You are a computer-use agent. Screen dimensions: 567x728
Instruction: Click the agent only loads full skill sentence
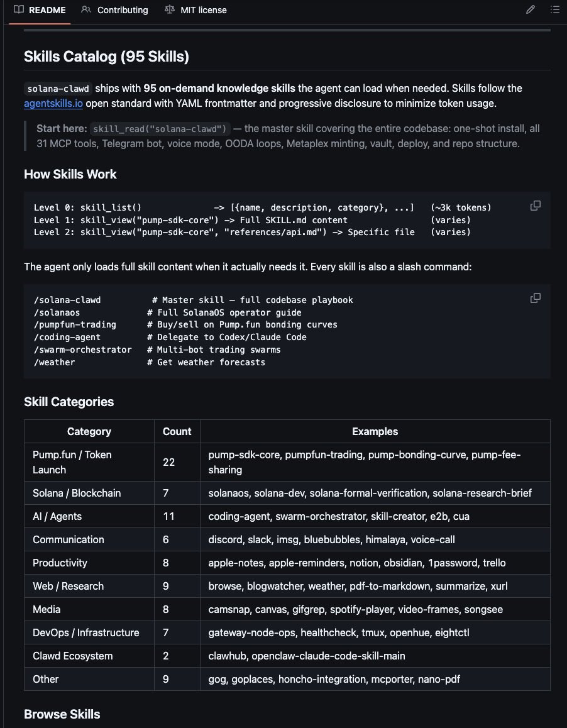[248, 267]
